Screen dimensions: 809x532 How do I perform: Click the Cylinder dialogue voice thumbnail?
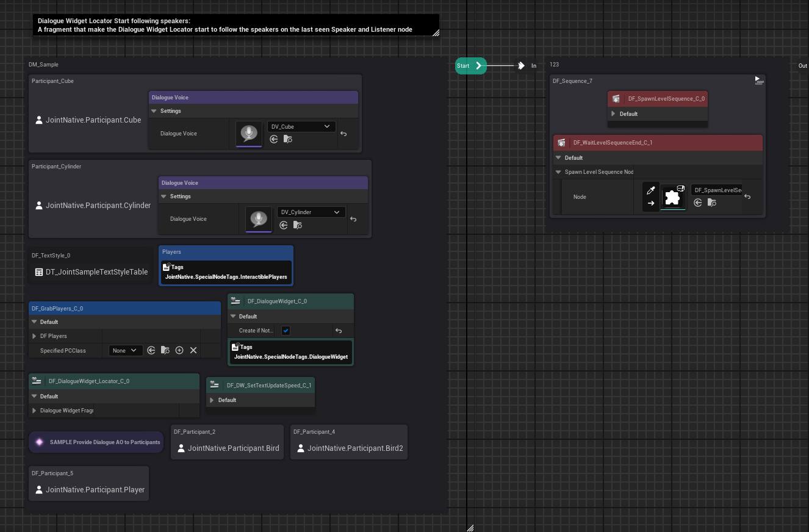point(259,219)
